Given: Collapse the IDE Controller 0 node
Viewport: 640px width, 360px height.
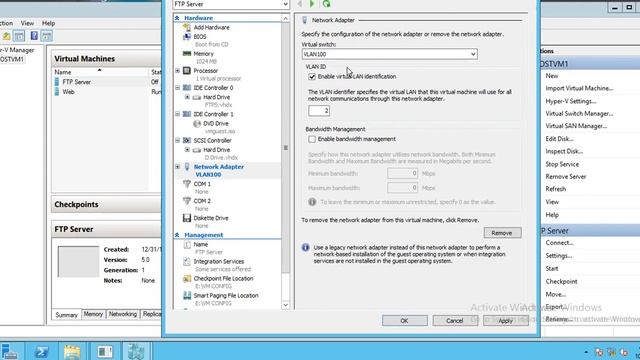Looking at the screenshot, I should (178, 88).
